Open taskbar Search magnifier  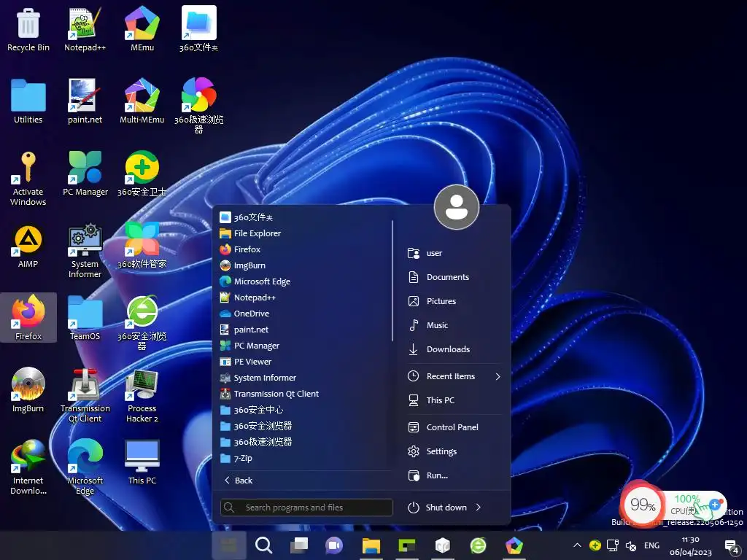tap(263, 545)
